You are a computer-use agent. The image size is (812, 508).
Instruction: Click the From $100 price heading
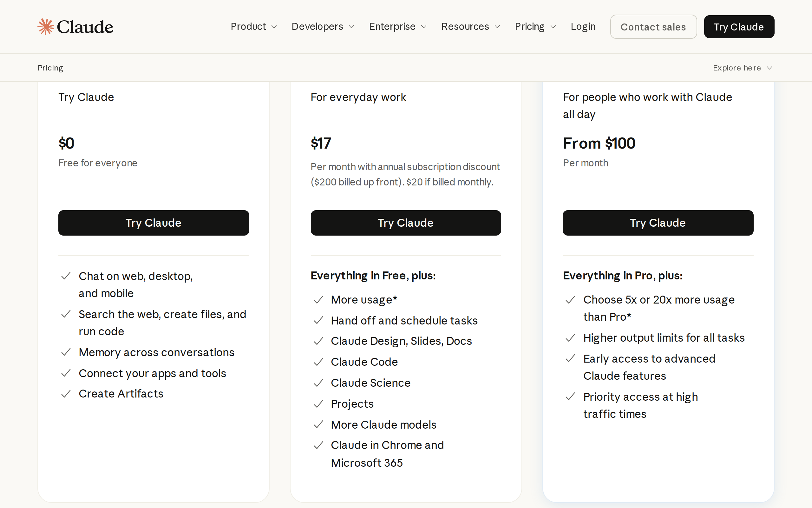(x=599, y=144)
